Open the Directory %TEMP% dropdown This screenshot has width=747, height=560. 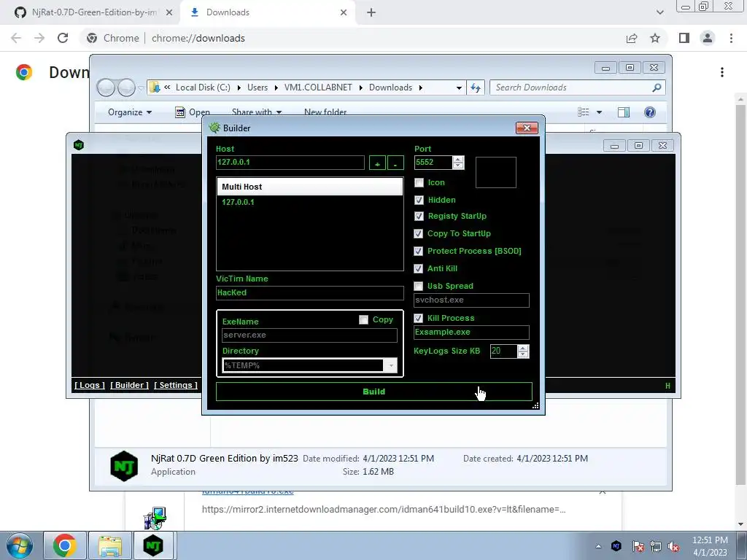(391, 365)
